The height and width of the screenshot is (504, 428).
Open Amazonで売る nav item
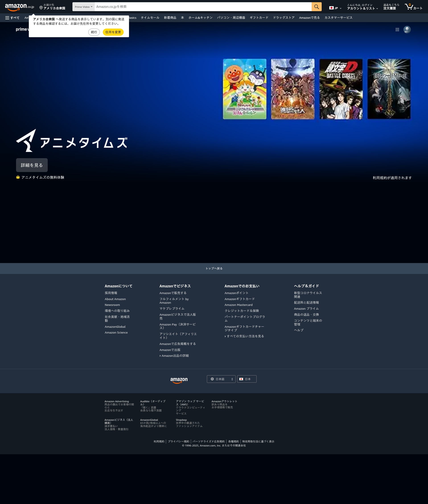click(x=309, y=18)
